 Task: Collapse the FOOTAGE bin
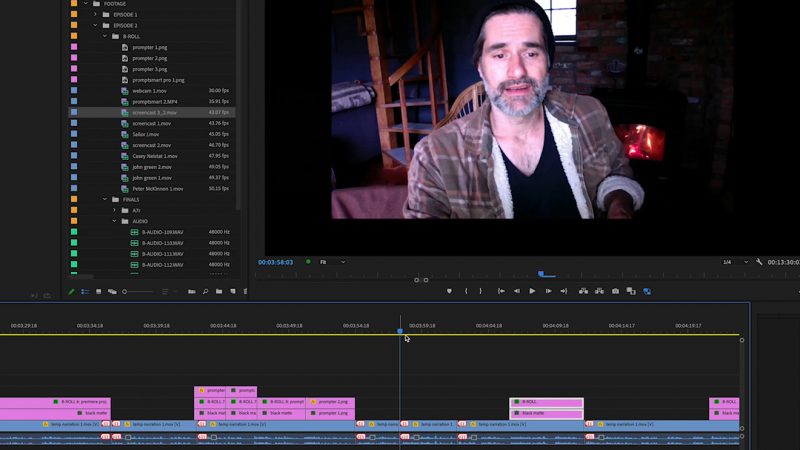pos(86,4)
